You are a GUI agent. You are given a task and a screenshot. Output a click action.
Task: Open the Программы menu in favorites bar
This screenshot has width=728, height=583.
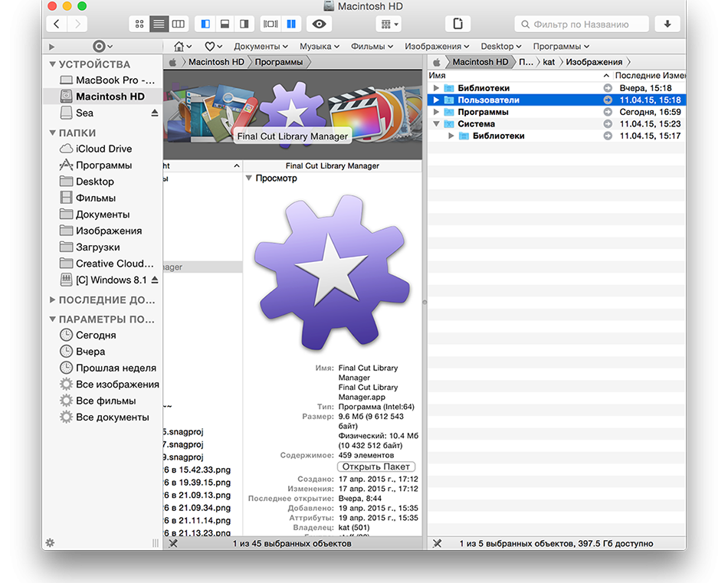coord(561,47)
